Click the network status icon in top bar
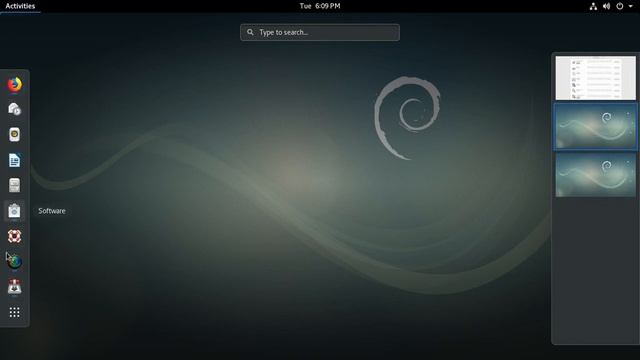This screenshot has width=640, height=360. click(593, 6)
